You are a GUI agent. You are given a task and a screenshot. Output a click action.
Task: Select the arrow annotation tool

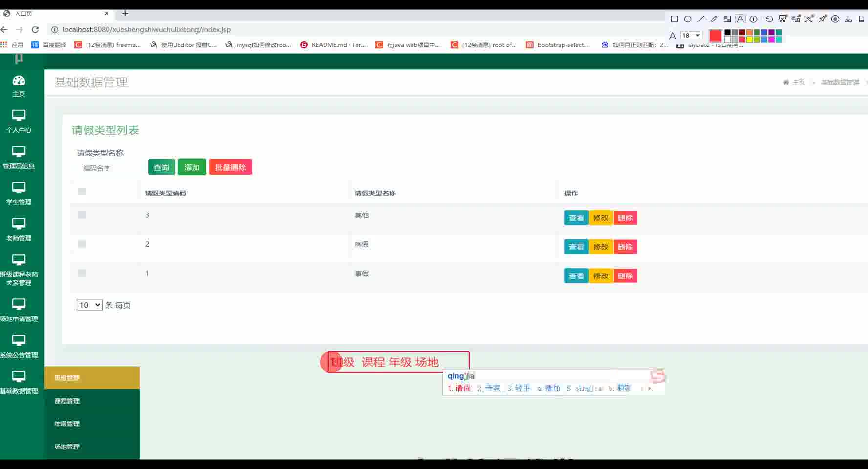coord(701,19)
